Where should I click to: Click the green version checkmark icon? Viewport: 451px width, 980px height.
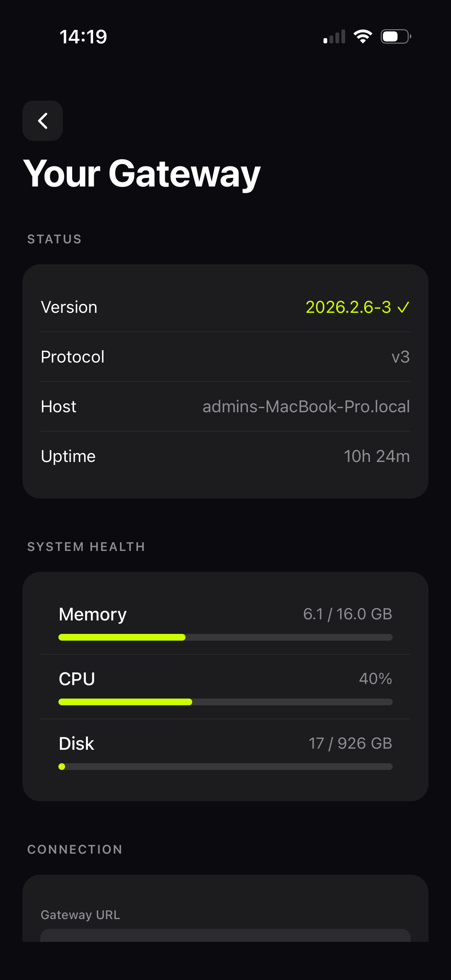[404, 307]
